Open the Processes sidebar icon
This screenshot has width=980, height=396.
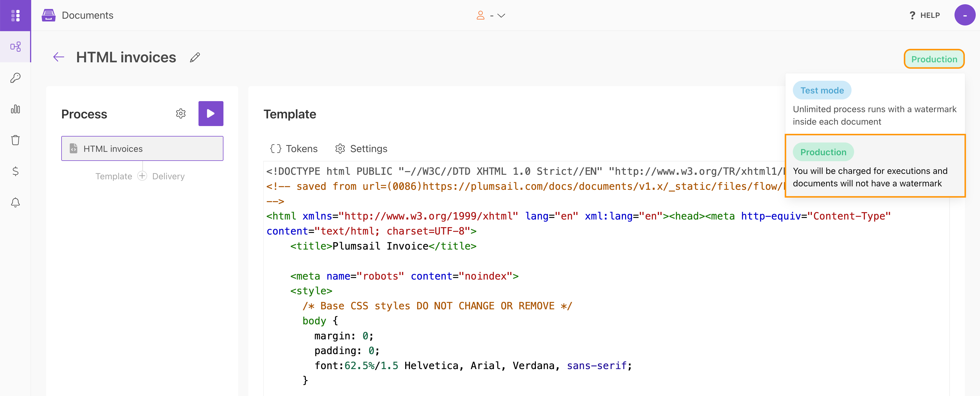(15, 47)
